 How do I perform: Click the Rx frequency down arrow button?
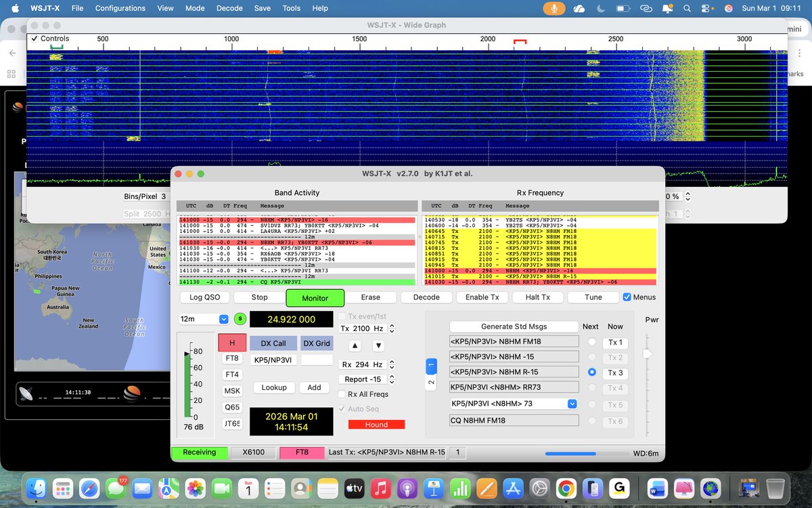point(379,345)
